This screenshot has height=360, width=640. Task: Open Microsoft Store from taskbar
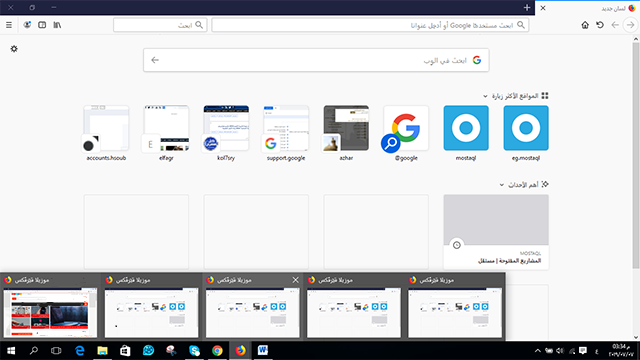[x=125, y=351]
